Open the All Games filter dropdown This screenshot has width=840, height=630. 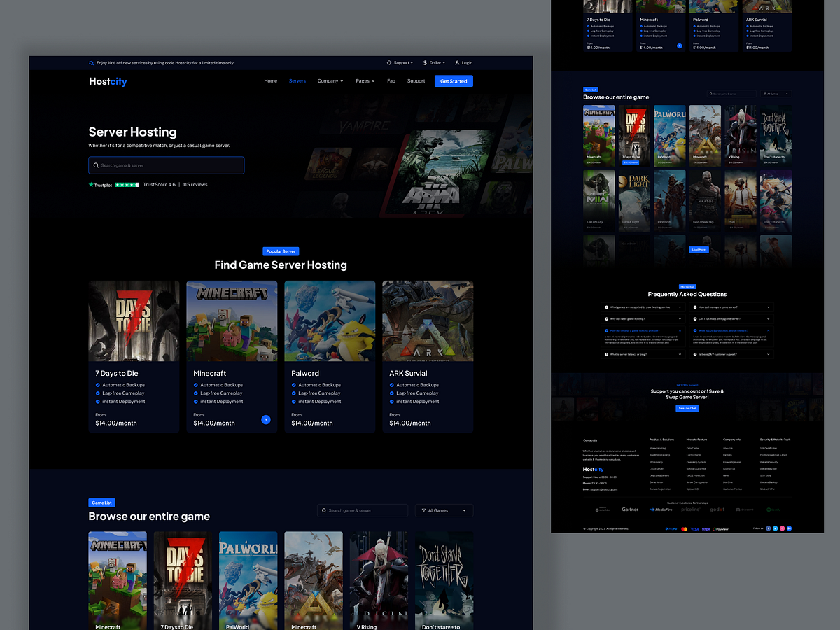click(444, 510)
